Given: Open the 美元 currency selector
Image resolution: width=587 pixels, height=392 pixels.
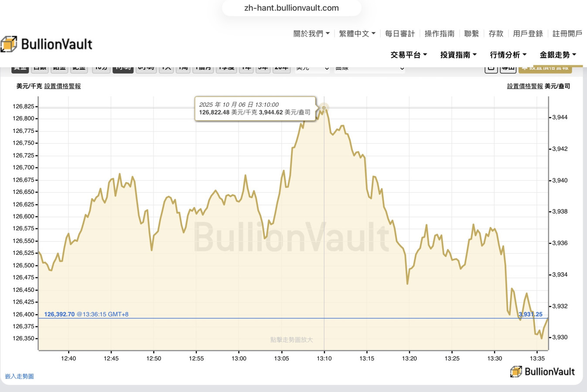Looking at the screenshot, I should click(x=312, y=68).
